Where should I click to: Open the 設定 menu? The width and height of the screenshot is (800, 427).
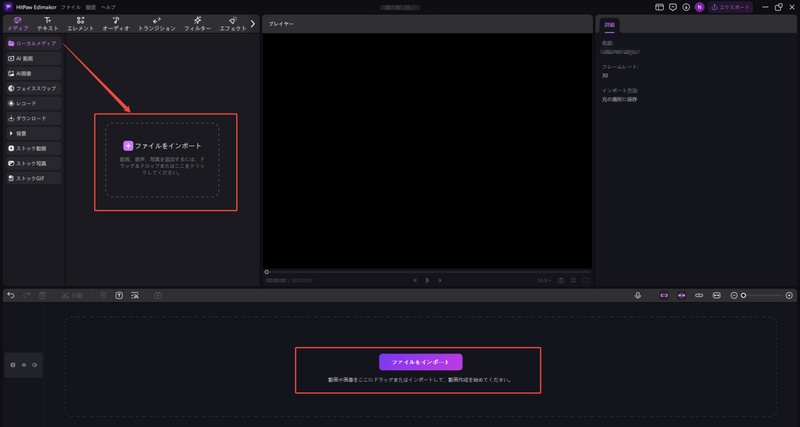click(x=90, y=7)
